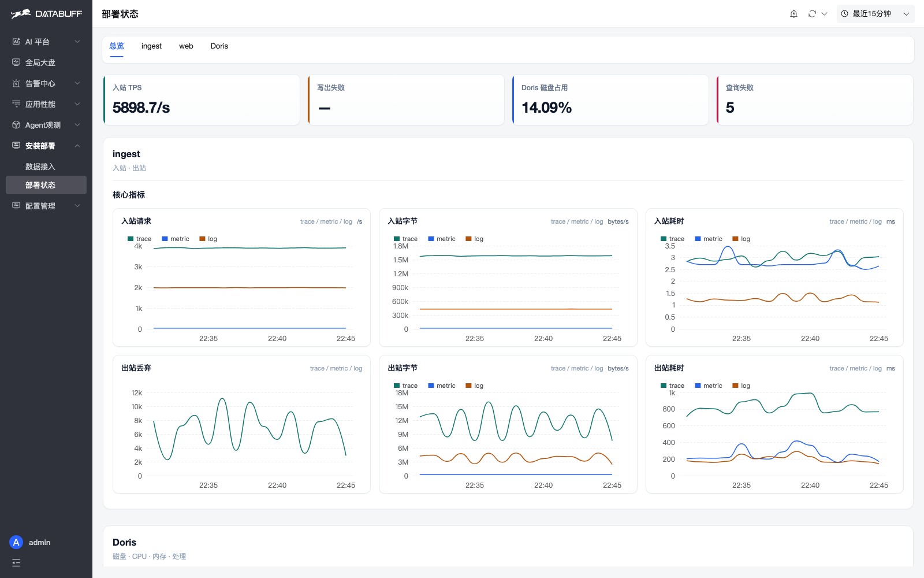Click the 写出失败 summary card

pyautogui.click(x=406, y=99)
